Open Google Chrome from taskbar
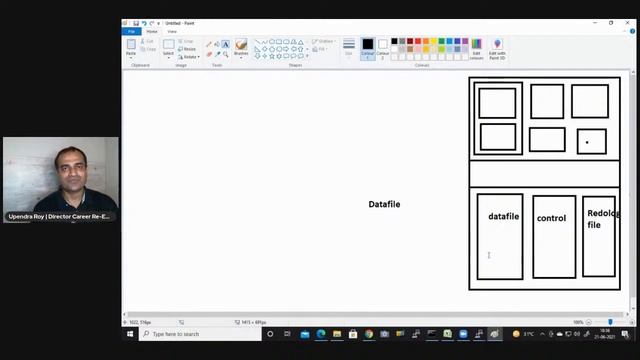 [x=369, y=334]
